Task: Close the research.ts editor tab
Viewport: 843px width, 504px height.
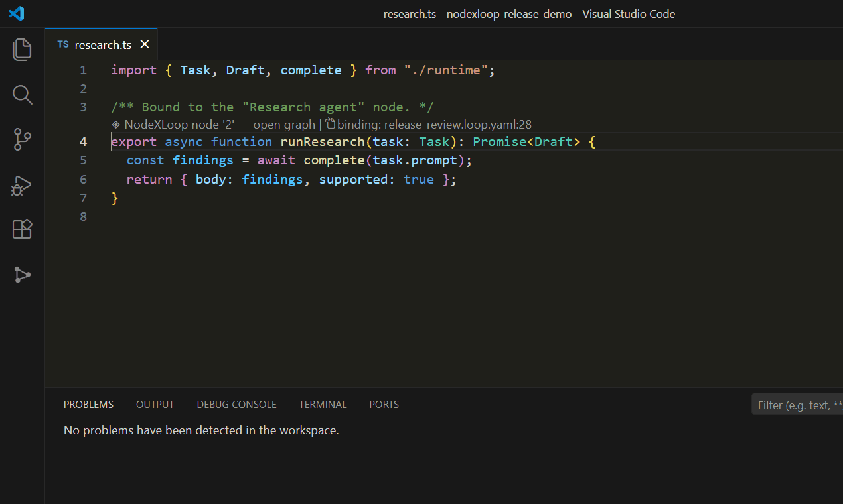Action: [145, 44]
